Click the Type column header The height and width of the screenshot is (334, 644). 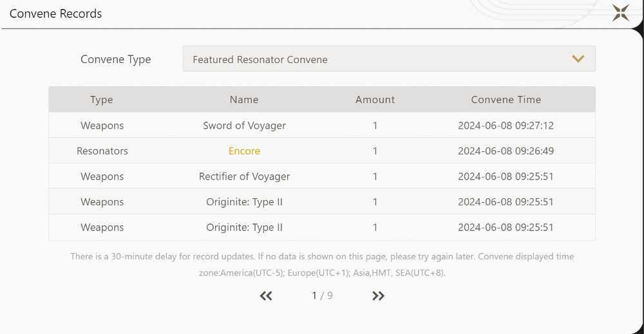[102, 100]
